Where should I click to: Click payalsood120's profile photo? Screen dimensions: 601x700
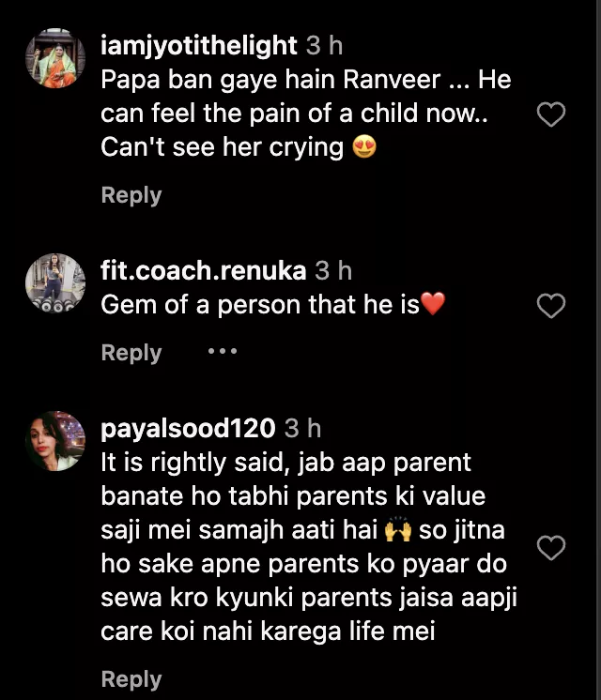coord(56,441)
